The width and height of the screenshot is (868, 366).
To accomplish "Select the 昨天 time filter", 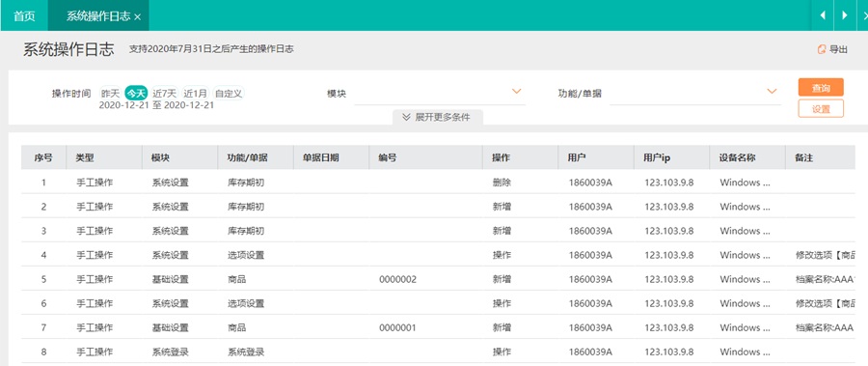I will click(110, 93).
